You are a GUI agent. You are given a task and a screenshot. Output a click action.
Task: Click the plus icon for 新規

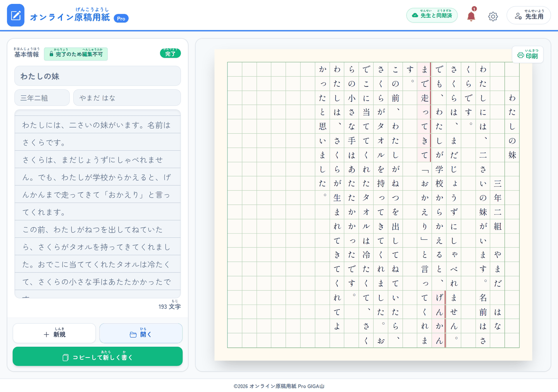coord(46,334)
